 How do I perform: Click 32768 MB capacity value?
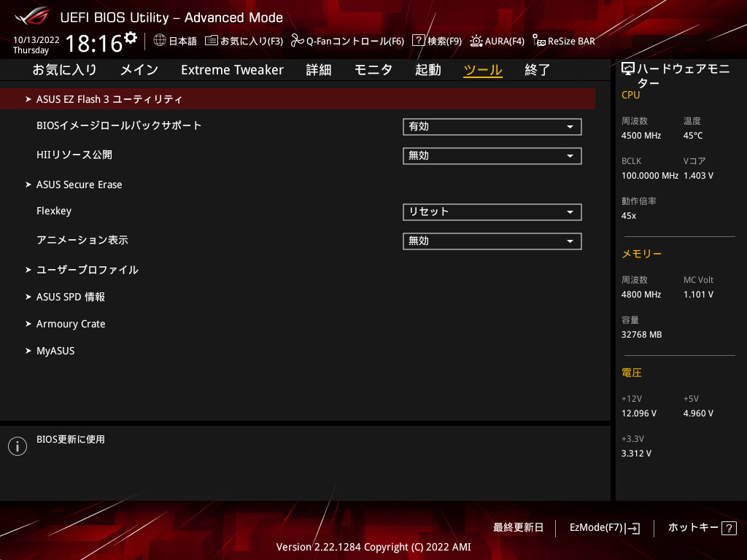tap(642, 335)
